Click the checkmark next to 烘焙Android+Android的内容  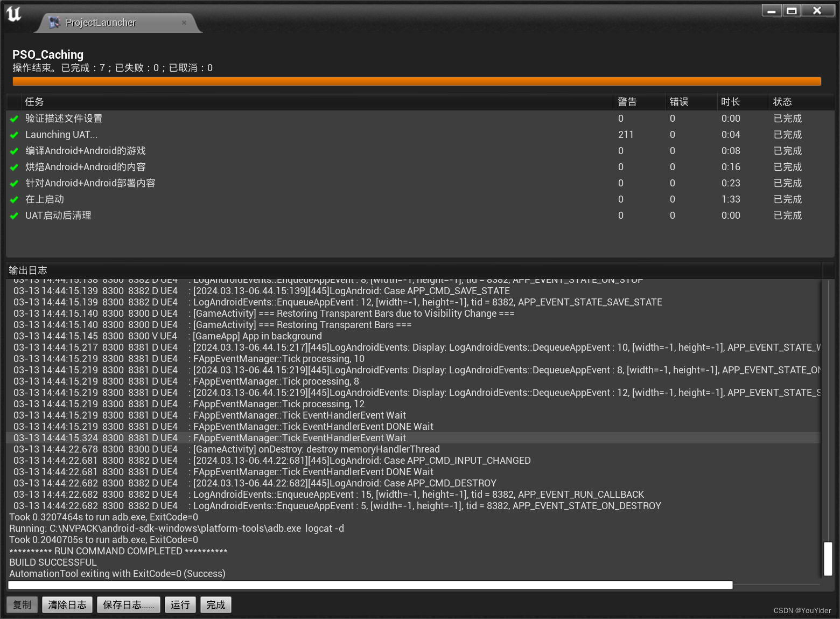14,167
